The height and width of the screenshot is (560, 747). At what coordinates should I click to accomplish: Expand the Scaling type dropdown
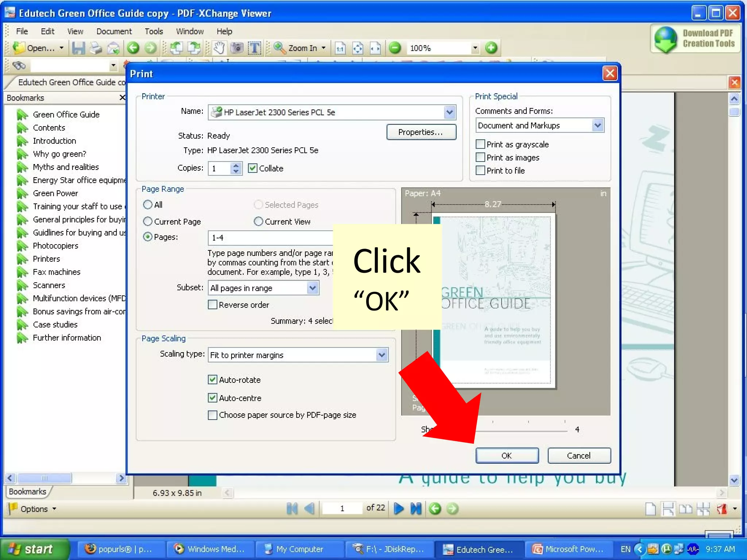[382, 355]
